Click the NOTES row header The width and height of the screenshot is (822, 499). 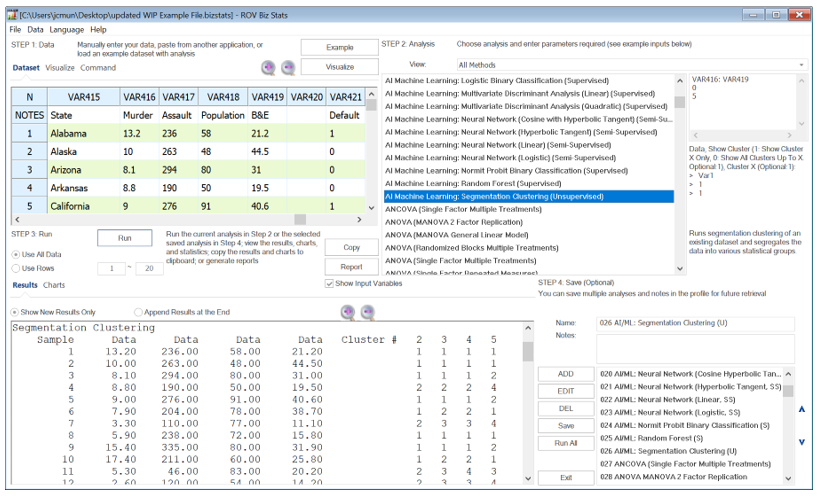[x=29, y=115]
